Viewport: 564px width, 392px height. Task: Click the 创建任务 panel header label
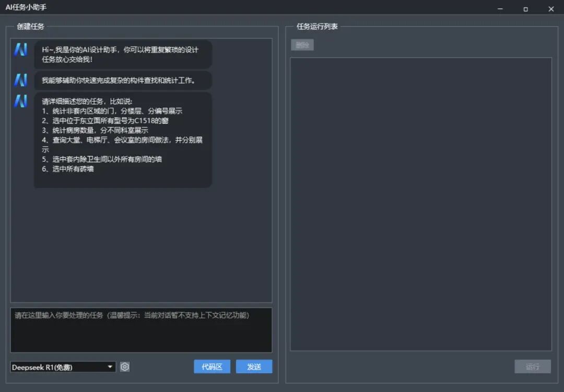(31, 26)
